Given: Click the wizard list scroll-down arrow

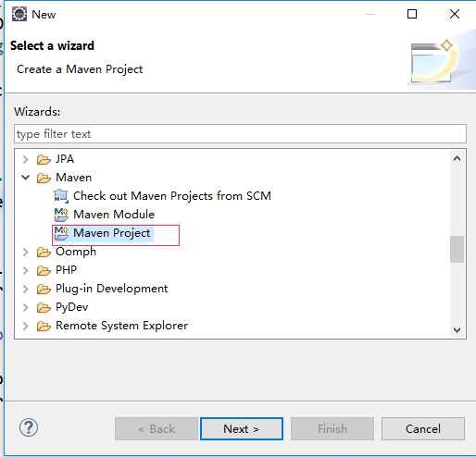Looking at the screenshot, I should click(x=457, y=329).
